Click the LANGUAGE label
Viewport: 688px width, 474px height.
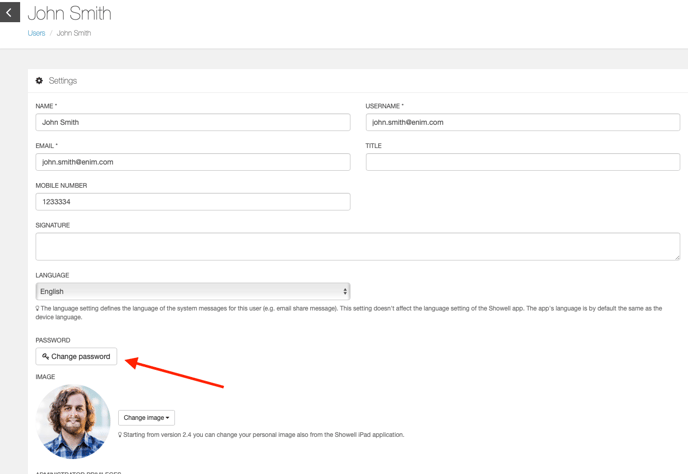[x=52, y=275]
